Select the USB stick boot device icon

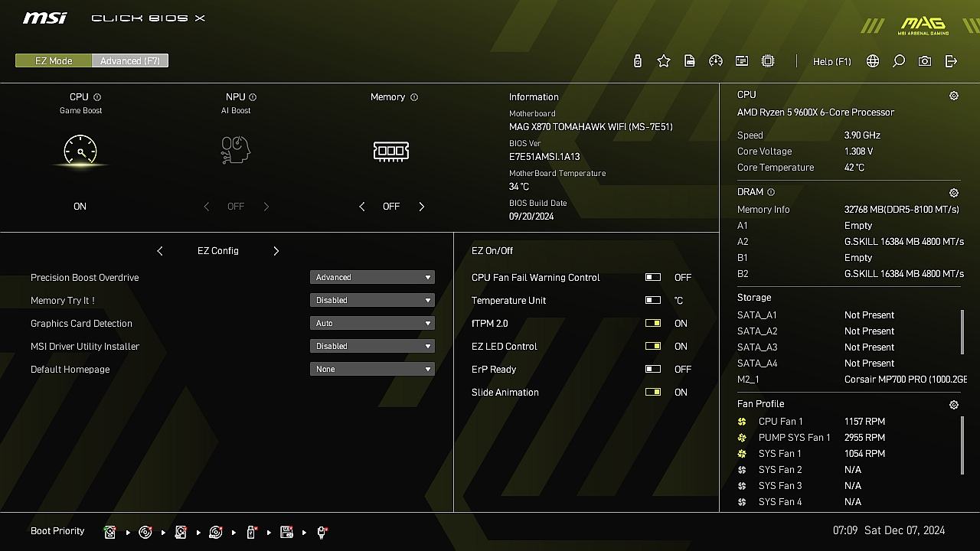click(x=251, y=532)
